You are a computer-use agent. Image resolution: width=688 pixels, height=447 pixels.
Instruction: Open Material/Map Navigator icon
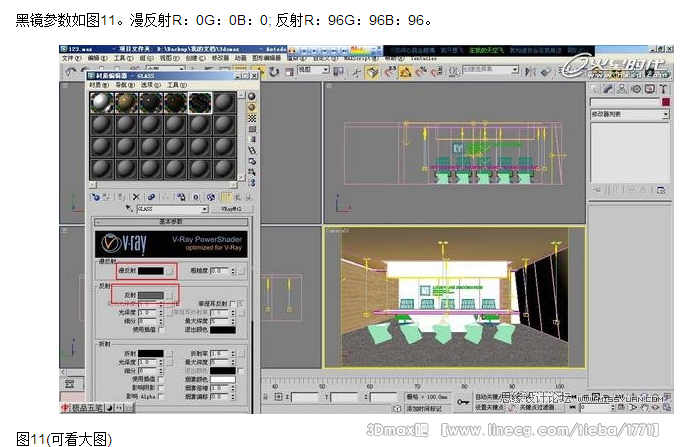(252, 182)
